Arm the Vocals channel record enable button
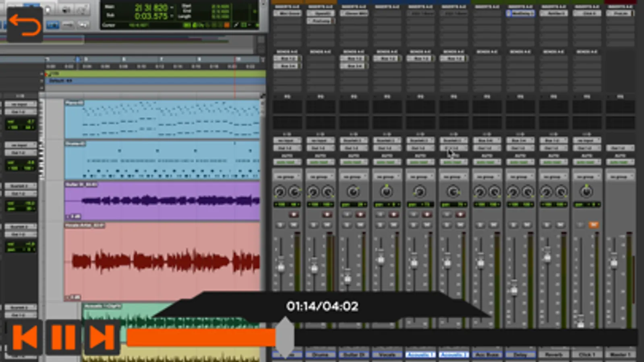This screenshot has height=362, width=644. pyautogui.click(x=393, y=215)
